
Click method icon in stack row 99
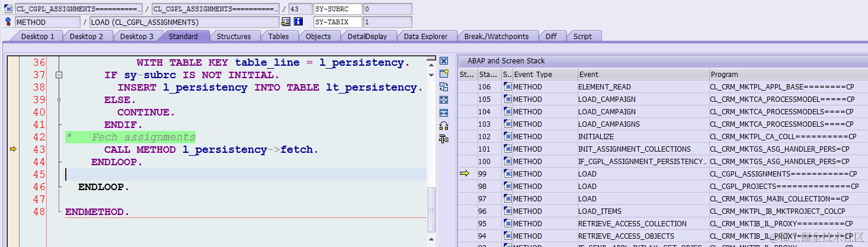tap(507, 174)
